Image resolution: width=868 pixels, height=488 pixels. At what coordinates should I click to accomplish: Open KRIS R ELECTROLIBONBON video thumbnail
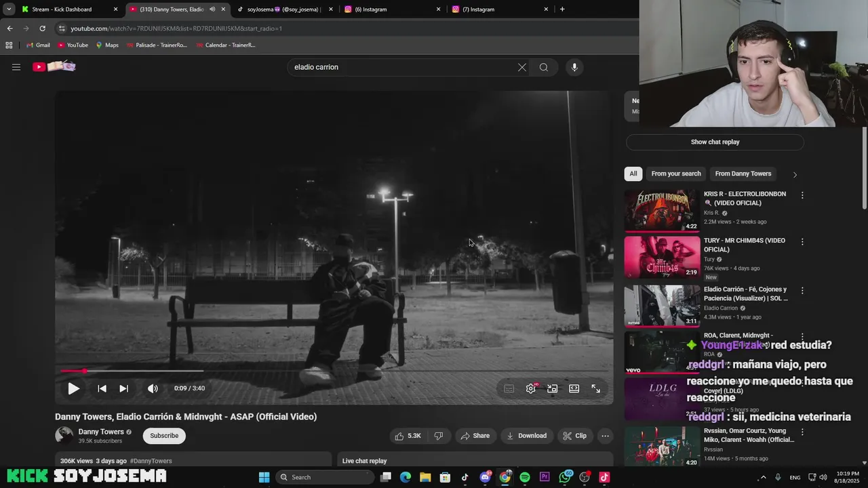(x=662, y=211)
